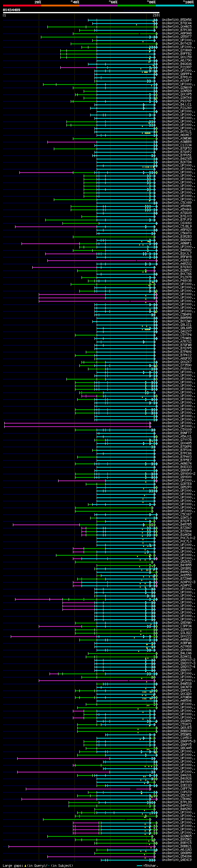
Task: Select the UniRef100_A5V8M1 label
Action: (x=177, y=206)
